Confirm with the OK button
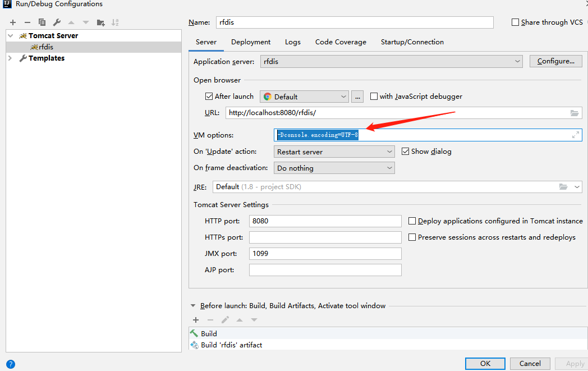 [x=485, y=364]
